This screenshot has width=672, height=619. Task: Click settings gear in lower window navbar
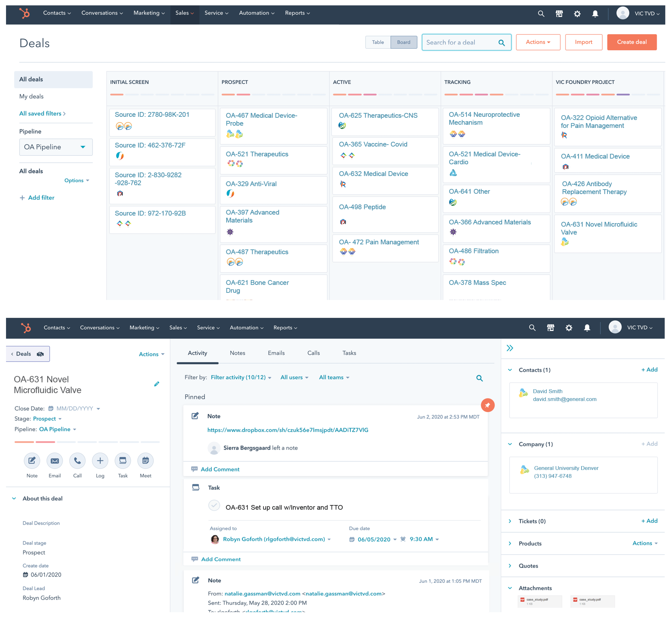pos(569,328)
